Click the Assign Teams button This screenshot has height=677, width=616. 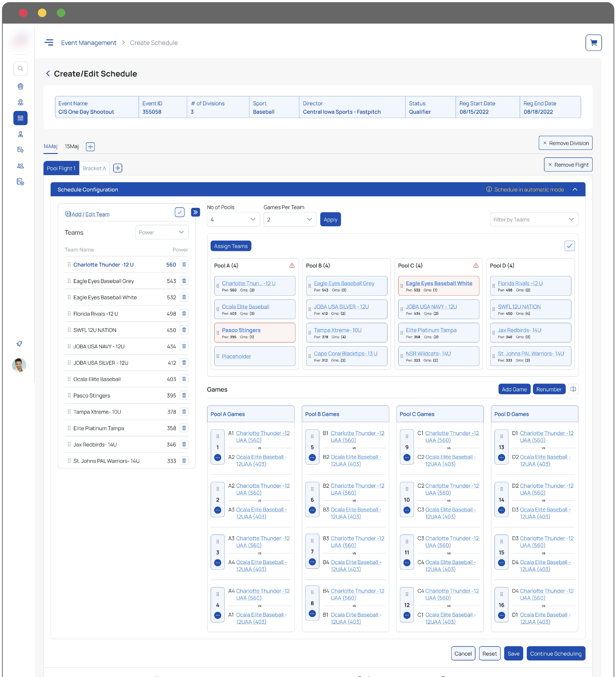[231, 246]
